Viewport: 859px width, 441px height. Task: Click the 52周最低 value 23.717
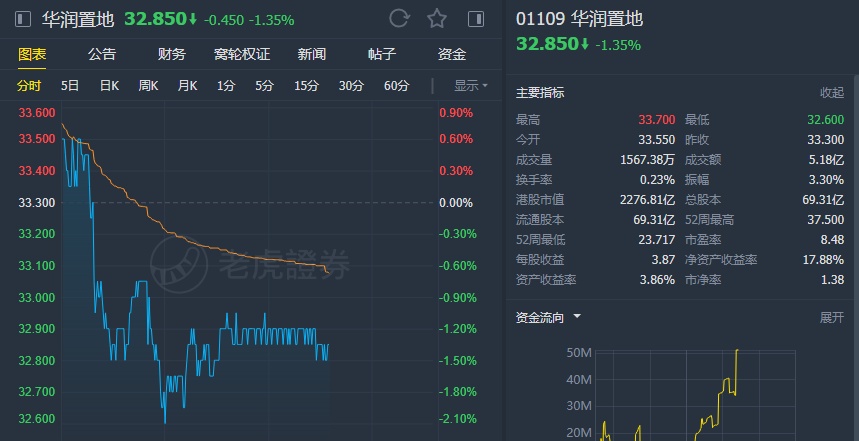(656, 239)
